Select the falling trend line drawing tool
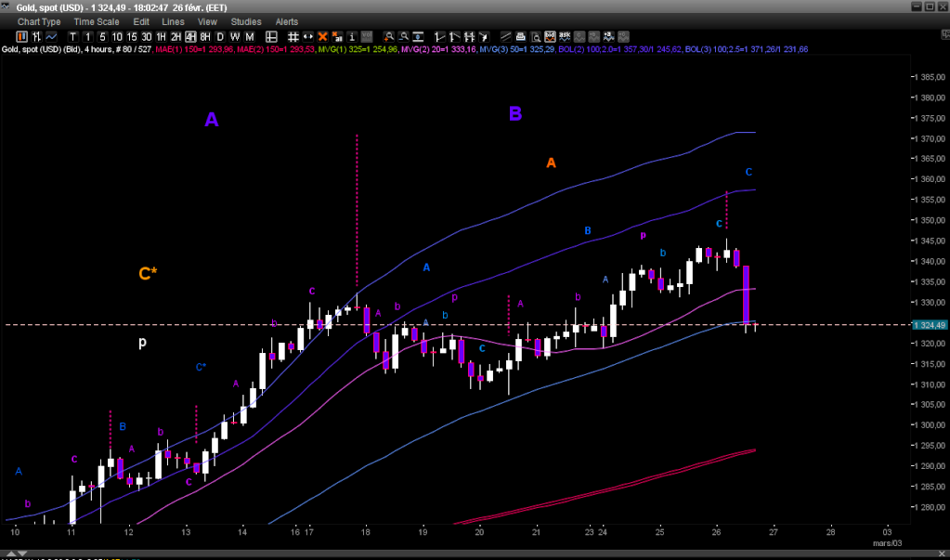 [x=455, y=36]
